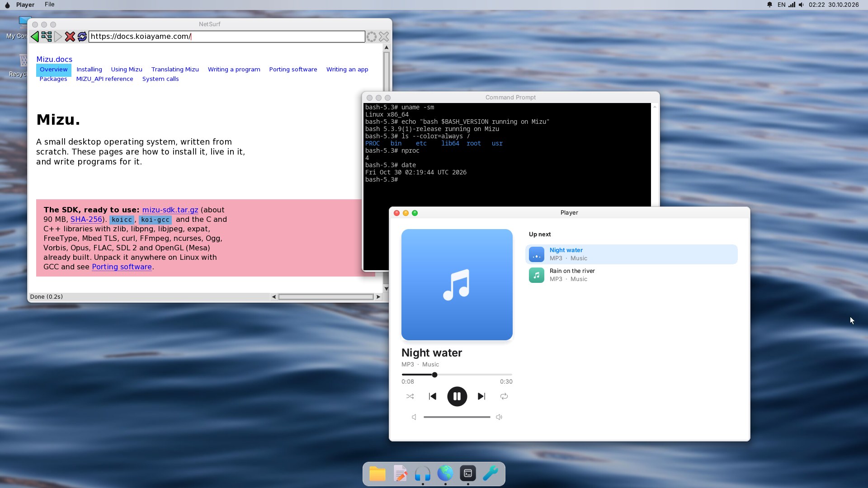The width and height of the screenshot is (868, 488).
Task: Toggle shuffle in Player
Action: pyautogui.click(x=410, y=396)
